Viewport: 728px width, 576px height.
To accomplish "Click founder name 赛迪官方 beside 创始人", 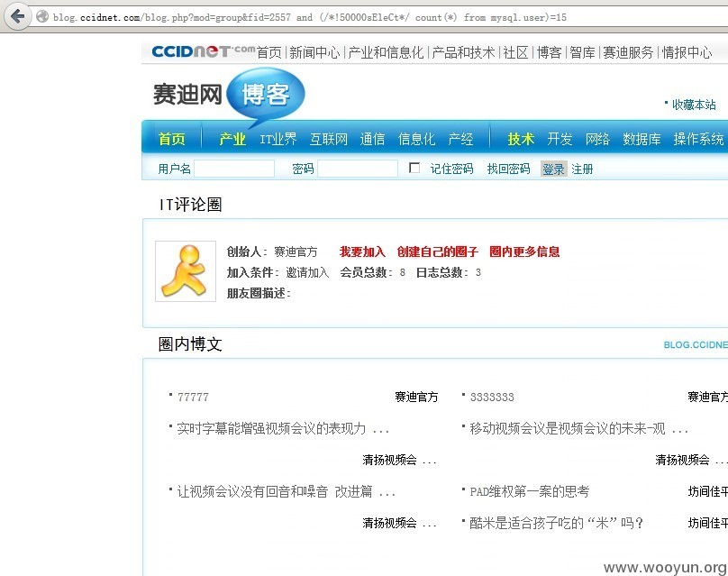I will 296,251.
